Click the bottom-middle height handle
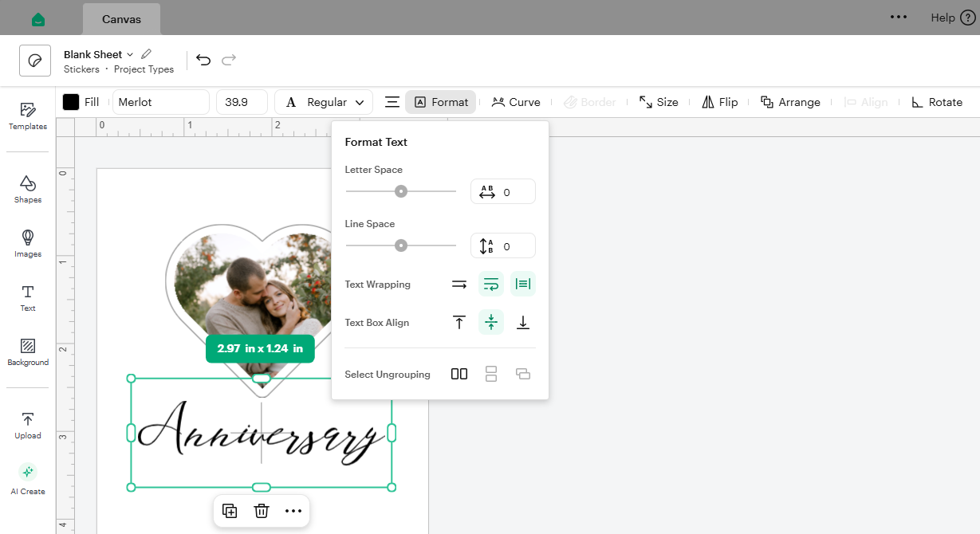This screenshot has height=534, width=980. (261, 487)
